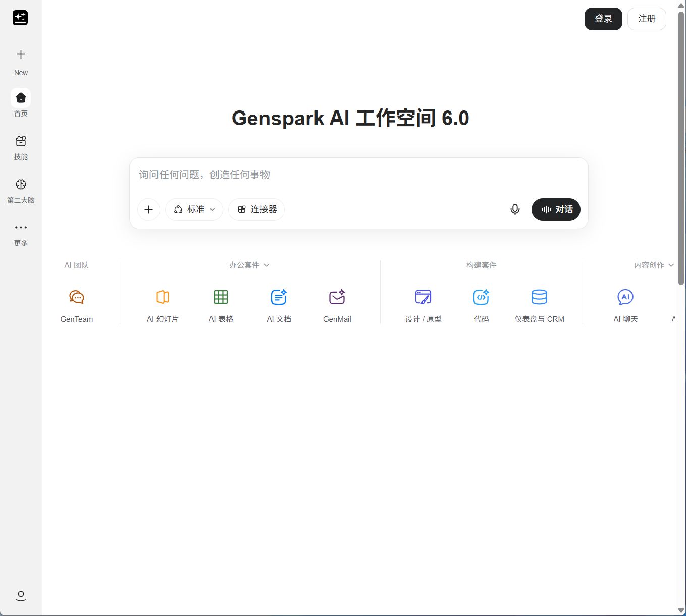Screen dimensions: 686x616
Task: Go to 首页 home icon
Action: 21,97
